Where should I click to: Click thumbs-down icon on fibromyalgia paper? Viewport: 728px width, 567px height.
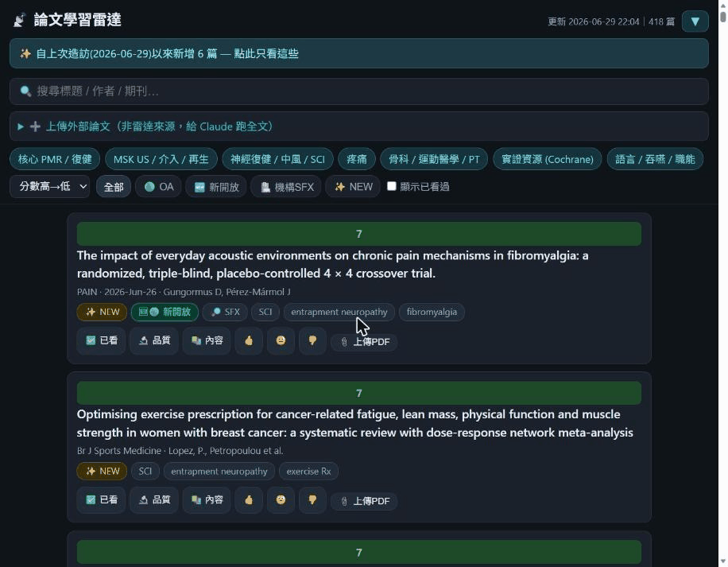coord(312,341)
